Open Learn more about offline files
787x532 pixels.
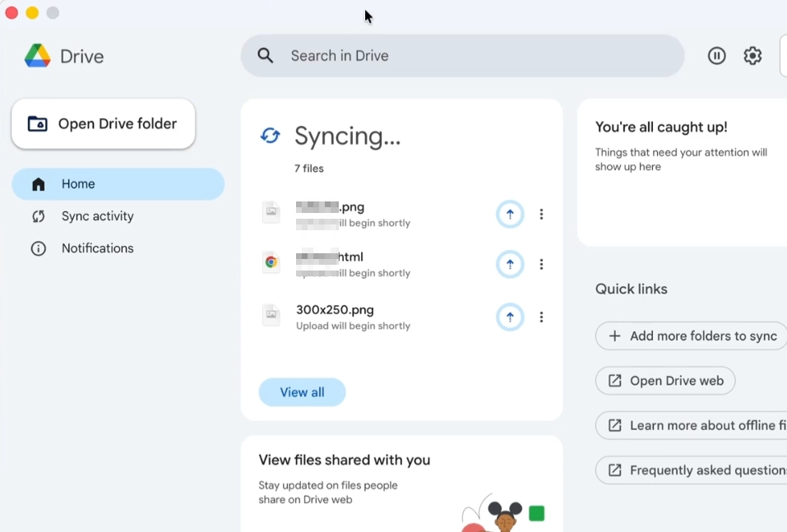[x=691, y=426]
